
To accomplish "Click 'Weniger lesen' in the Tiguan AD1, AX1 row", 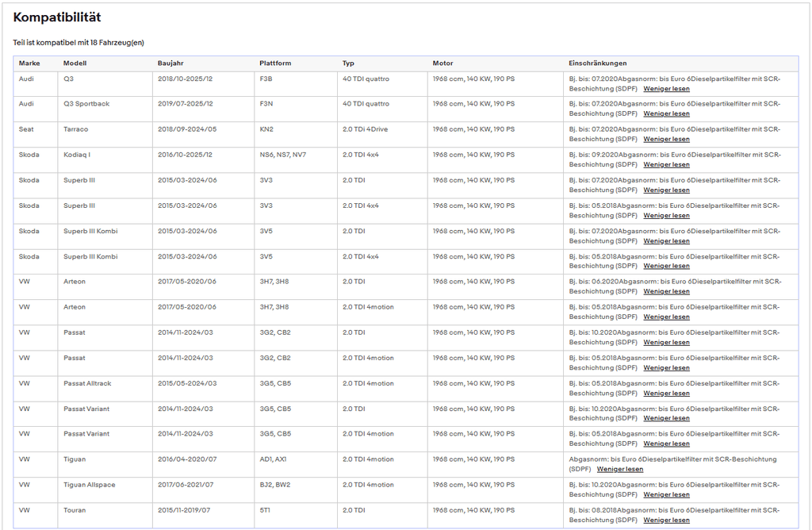I will pyautogui.click(x=620, y=469).
